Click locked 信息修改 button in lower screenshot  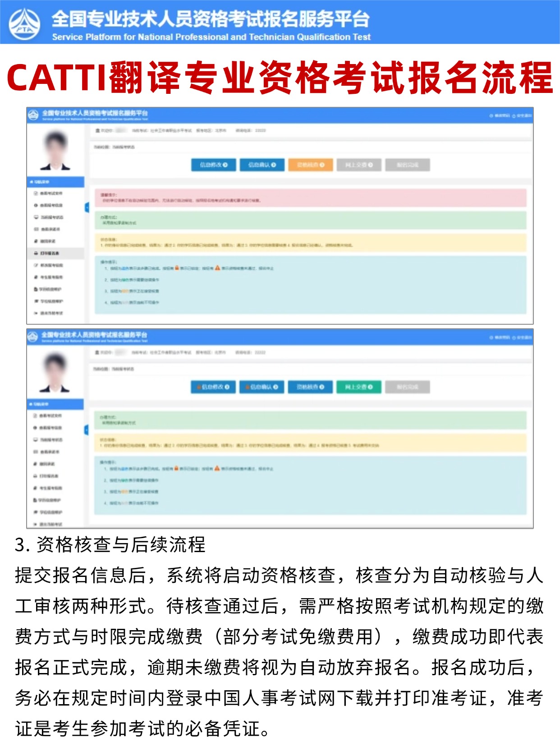tap(213, 387)
